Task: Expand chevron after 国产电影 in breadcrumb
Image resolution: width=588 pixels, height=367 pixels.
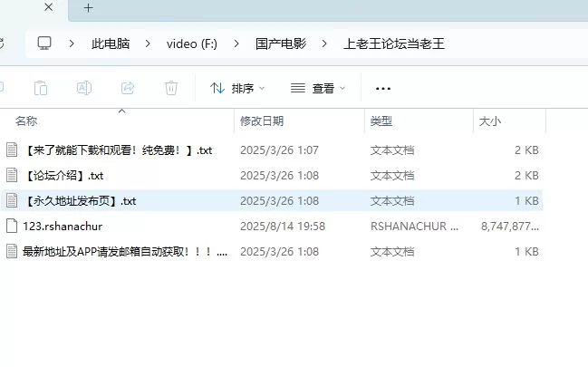Action: pos(324,43)
